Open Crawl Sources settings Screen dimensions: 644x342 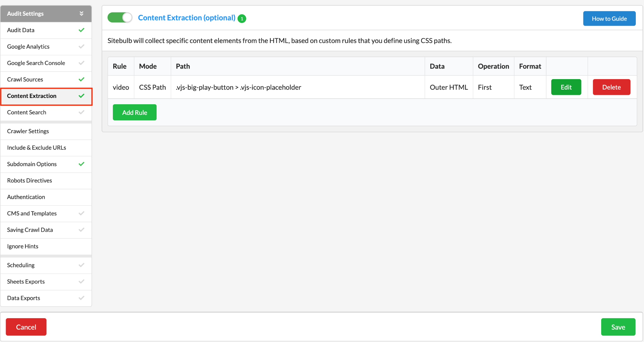pos(46,79)
